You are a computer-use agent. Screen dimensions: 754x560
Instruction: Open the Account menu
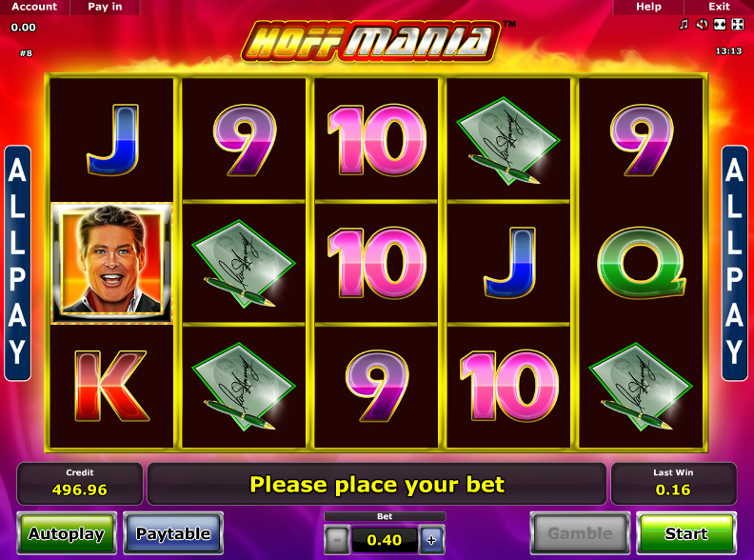tap(34, 7)
